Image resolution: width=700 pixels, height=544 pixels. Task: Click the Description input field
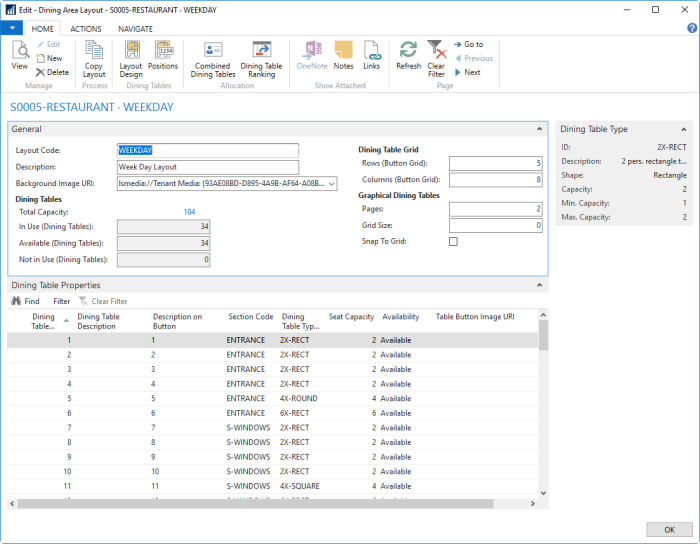208,167
